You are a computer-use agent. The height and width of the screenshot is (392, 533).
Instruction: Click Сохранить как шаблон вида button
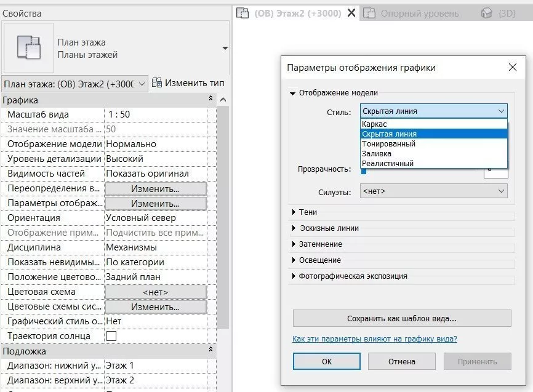(x=401, y=319)
